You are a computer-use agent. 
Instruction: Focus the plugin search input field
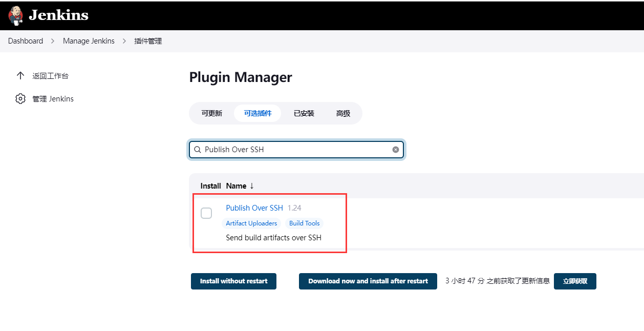click(x=297, y=150)
